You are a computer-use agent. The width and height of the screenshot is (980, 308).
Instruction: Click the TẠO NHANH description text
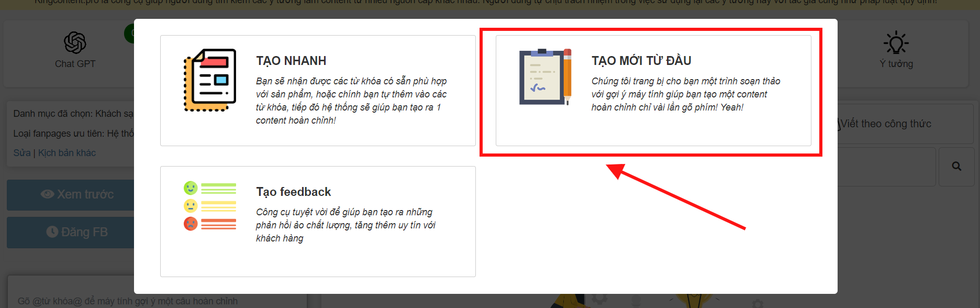coord(351,101)
